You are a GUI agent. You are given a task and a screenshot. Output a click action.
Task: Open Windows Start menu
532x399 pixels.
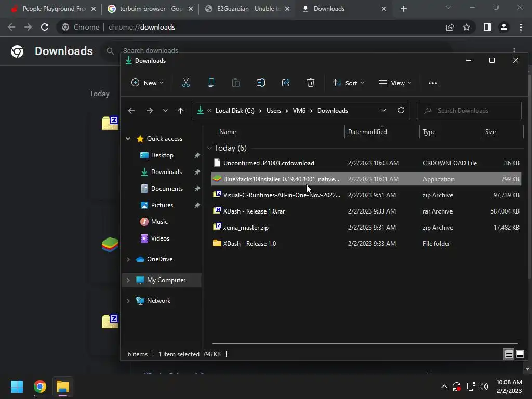coord(17,387)
